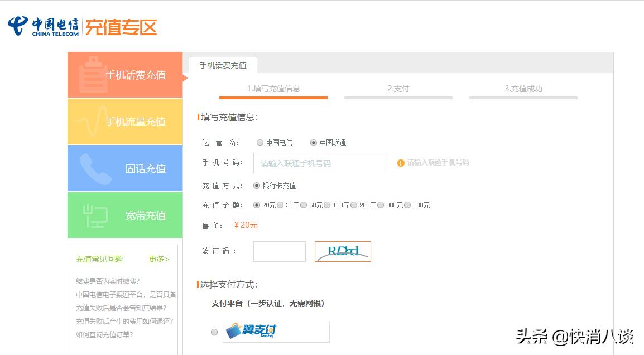The width and height of the screenshot is (644, 355).
Task: Open FAQ 如何查询充值订单?
Action: point(104,334)
